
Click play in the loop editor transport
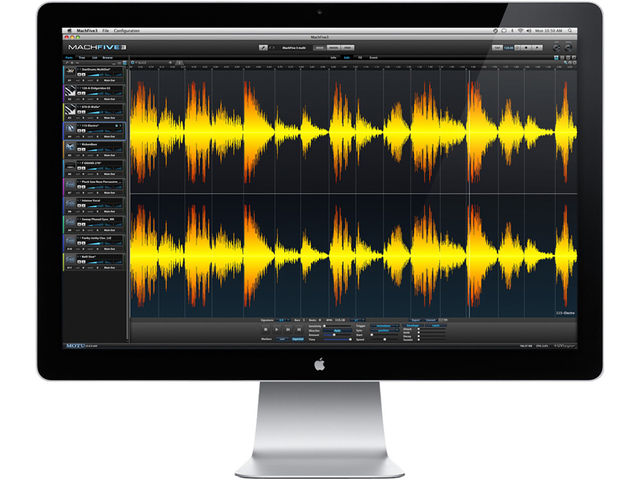point(276,329)
